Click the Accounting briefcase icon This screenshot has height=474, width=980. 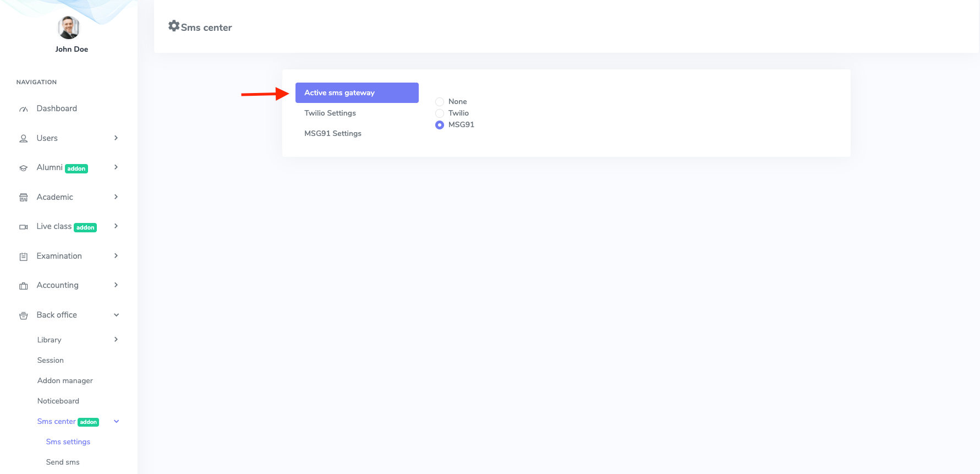23,285
